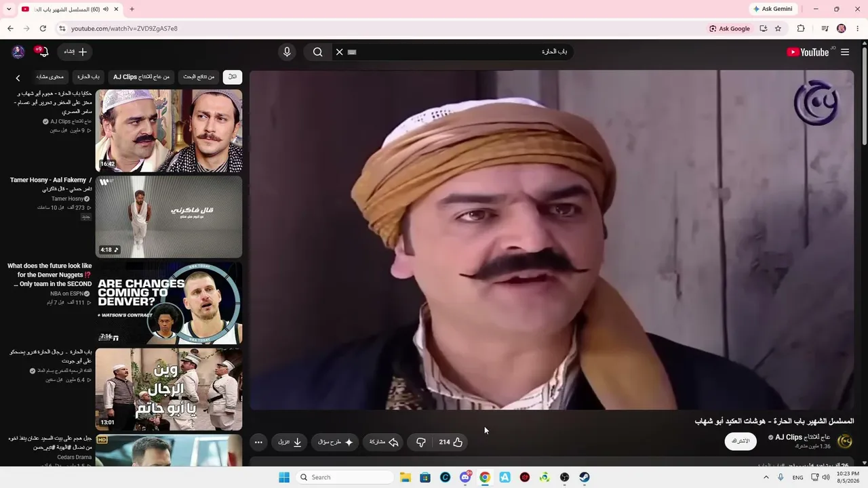Image resolution: width=868 pixels, height=488 pixels.
Task: Go back in the browser
Action: point(10,28)
